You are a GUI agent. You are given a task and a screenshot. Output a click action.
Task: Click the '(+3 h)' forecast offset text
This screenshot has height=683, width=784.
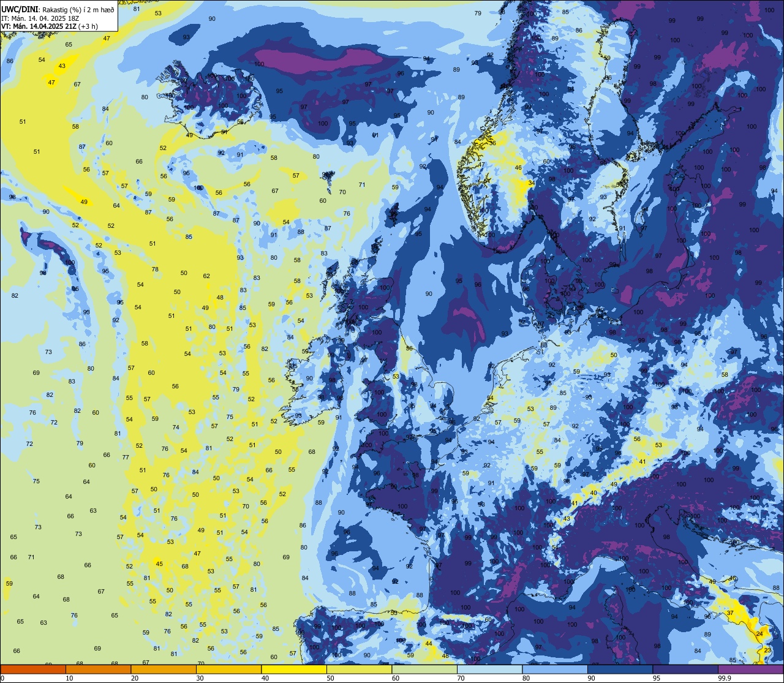point(88,26)
